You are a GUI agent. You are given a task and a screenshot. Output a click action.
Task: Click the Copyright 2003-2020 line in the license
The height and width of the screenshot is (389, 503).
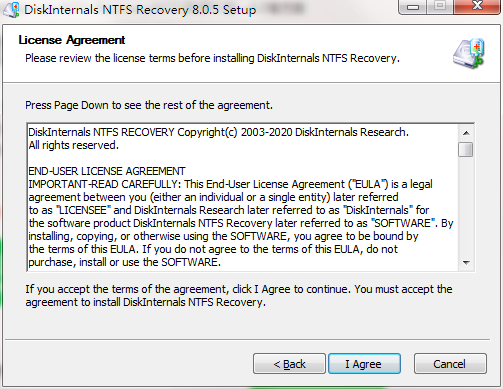coord(219,132)
